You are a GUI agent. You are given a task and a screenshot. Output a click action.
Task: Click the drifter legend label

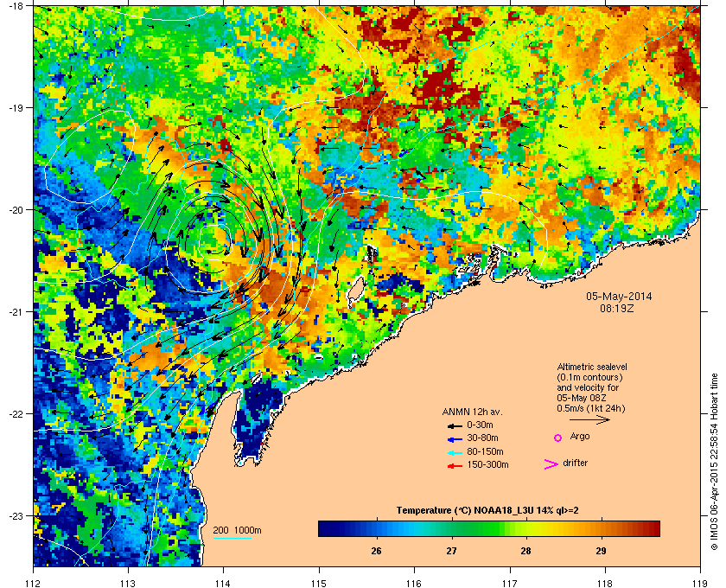[575, 463]
